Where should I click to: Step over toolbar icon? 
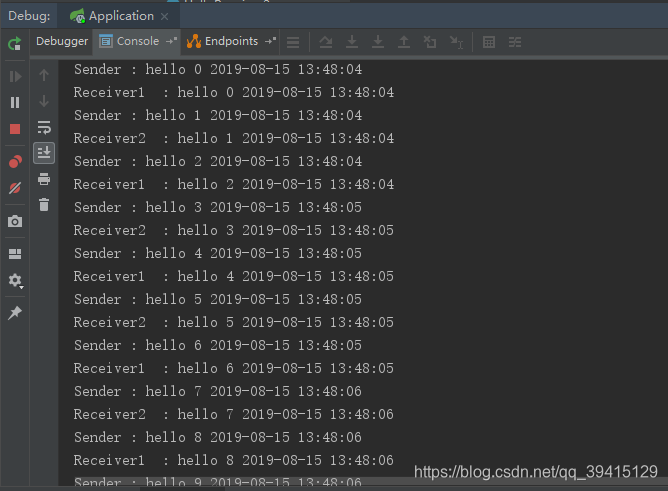[x=326, y=42]
